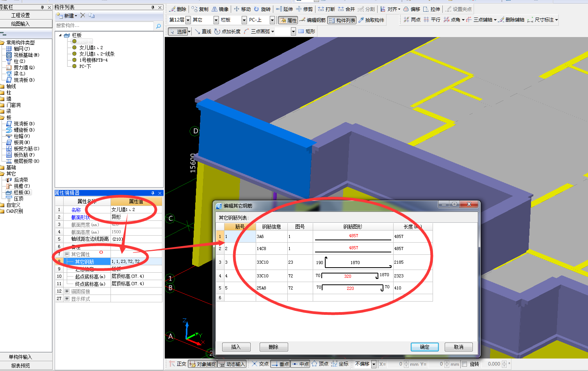588x371 pixels.
Task: Click the search magnifier in component list
Action: coord(159,26)
